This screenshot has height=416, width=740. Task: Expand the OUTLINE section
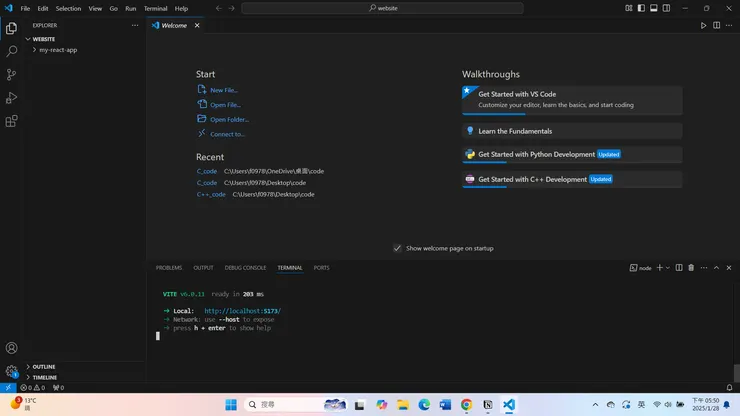tap(43, 367)
